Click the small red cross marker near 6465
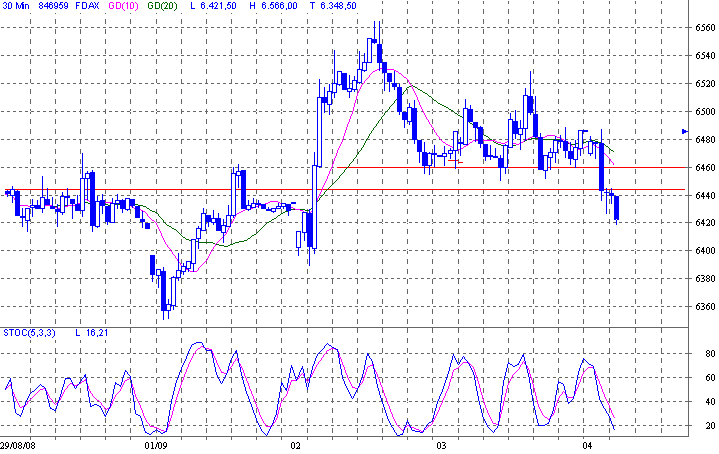 (x=456, y=161)
